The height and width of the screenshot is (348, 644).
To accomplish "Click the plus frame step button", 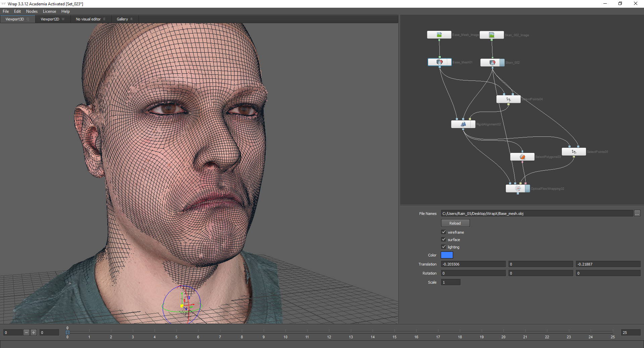I will tap(34, 333).
